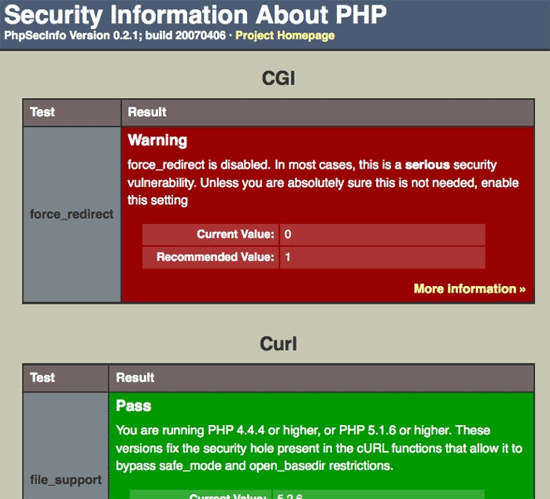550x499 pixels.
Task: Click the Result column header in CGI table
Action: [x=328, y=113]
